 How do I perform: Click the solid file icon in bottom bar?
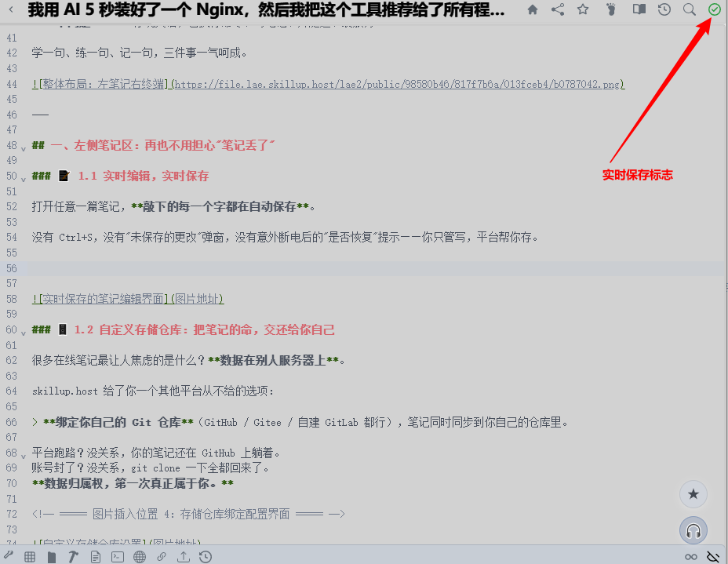point(52,557)
